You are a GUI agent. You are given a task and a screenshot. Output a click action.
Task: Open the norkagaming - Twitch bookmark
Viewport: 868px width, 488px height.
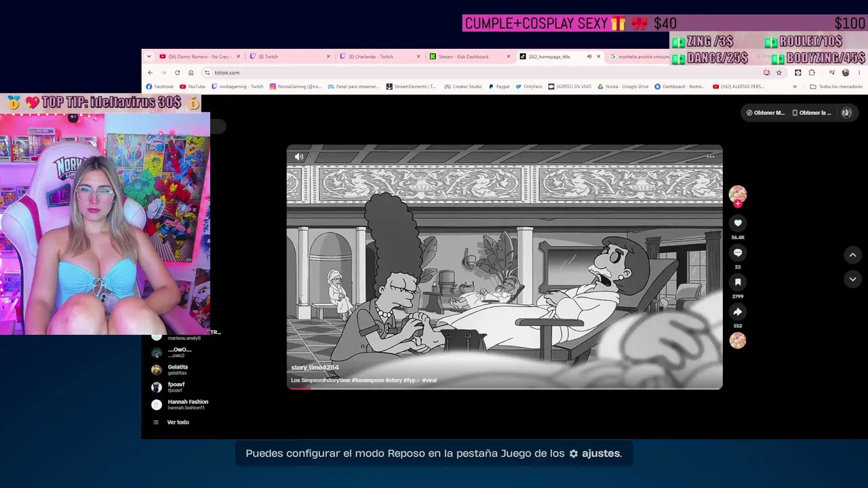coord(238,87)
